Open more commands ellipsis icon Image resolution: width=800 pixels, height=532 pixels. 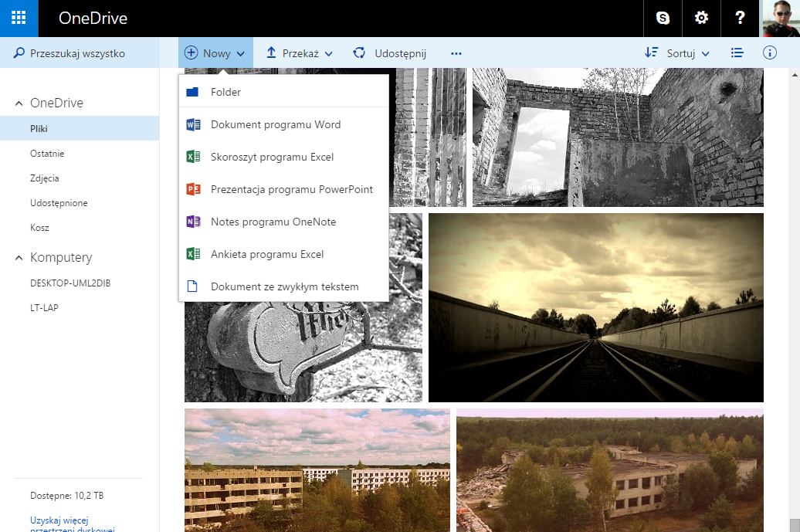[456, 53]
